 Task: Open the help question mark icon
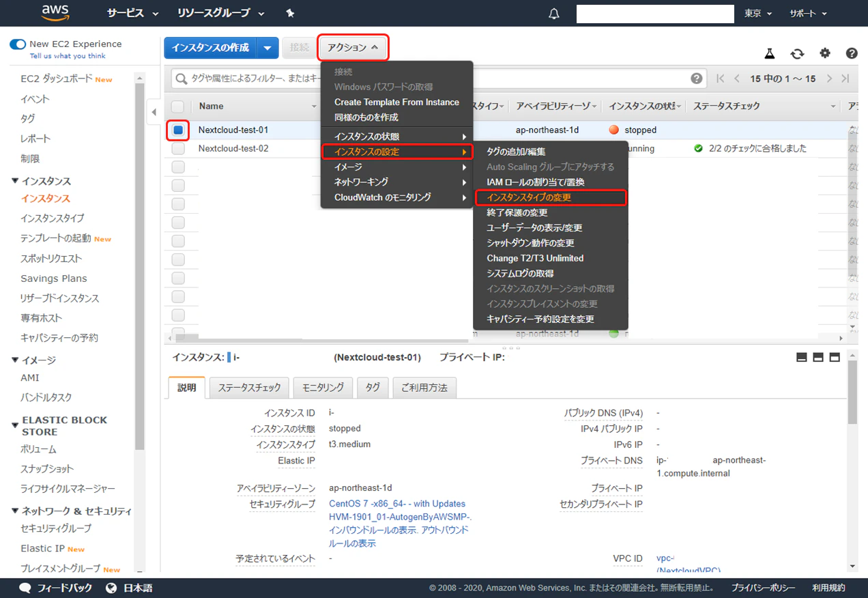852,53
